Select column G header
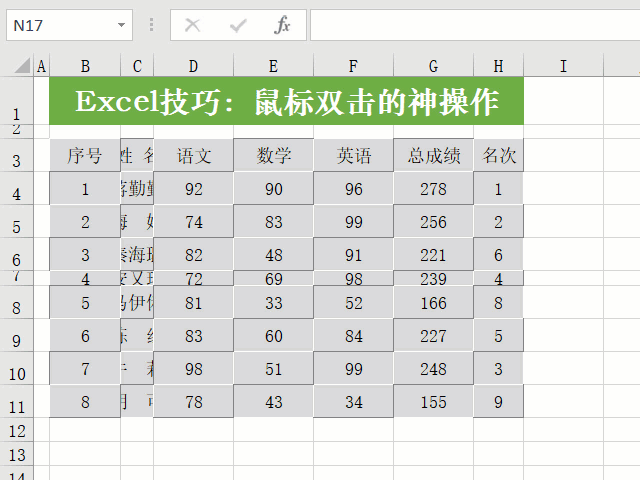The height and width of the screenshot is (480, 640). click(433, 66)
